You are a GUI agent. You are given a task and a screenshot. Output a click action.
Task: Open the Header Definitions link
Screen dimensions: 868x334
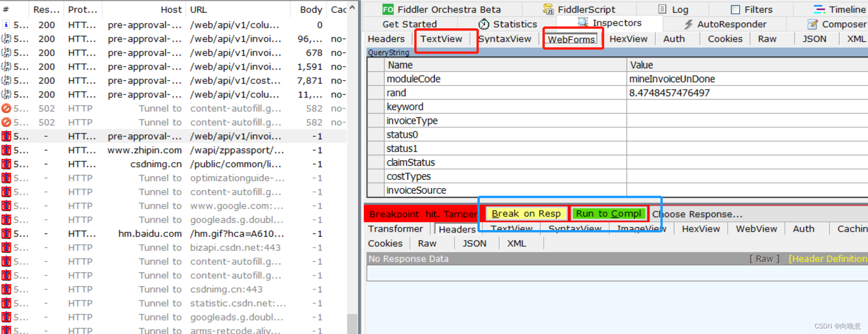(828, 259)
